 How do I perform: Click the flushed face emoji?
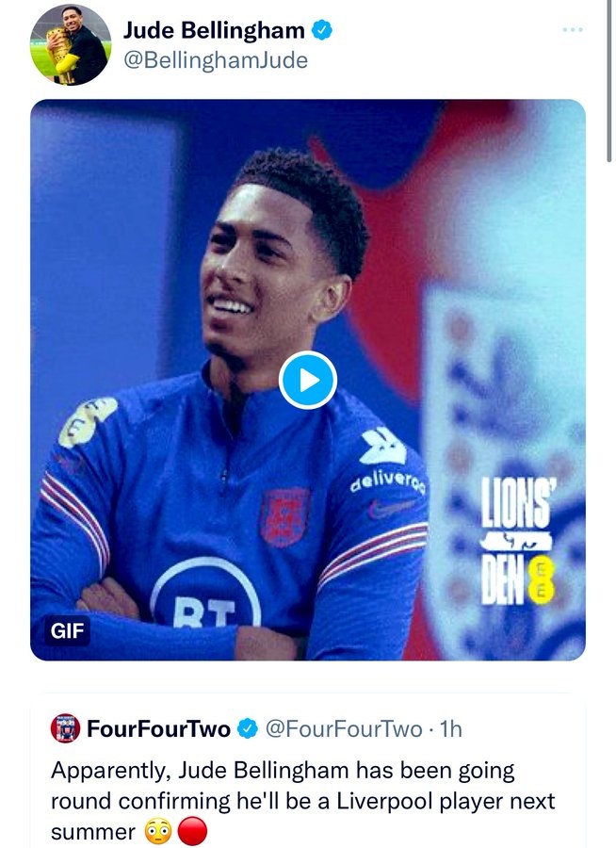click(158, 833)
